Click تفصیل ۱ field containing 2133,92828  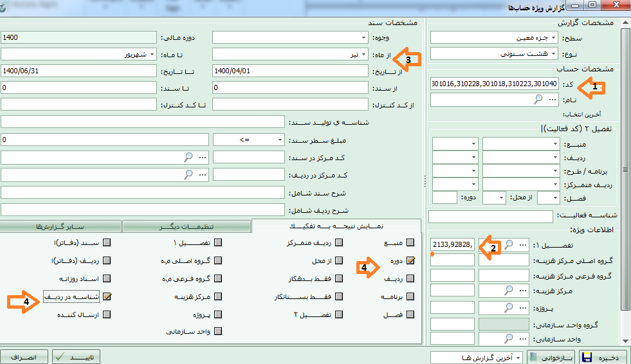[x=452, y=244]
